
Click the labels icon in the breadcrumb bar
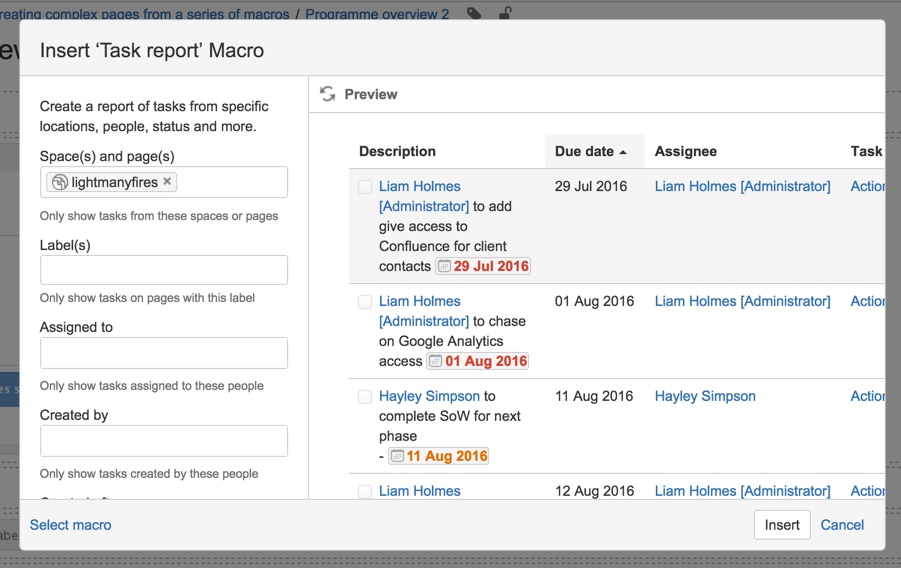(x=474, y=13)
